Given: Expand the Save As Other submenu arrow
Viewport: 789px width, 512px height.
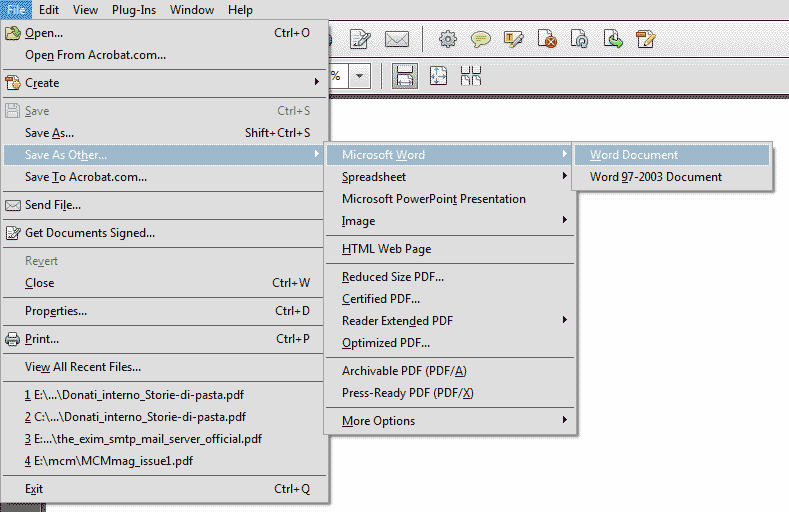Looking at the screenshot, I should [x=317, y=154].
